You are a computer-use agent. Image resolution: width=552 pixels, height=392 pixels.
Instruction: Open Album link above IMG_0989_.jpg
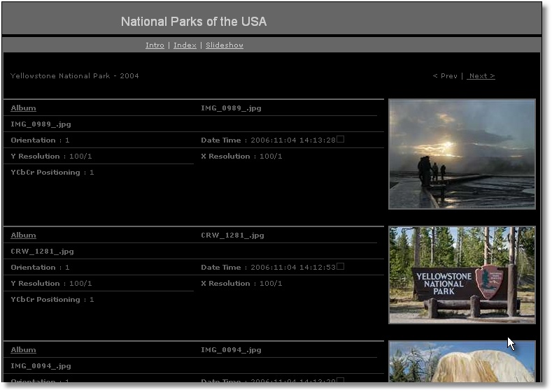23,108
